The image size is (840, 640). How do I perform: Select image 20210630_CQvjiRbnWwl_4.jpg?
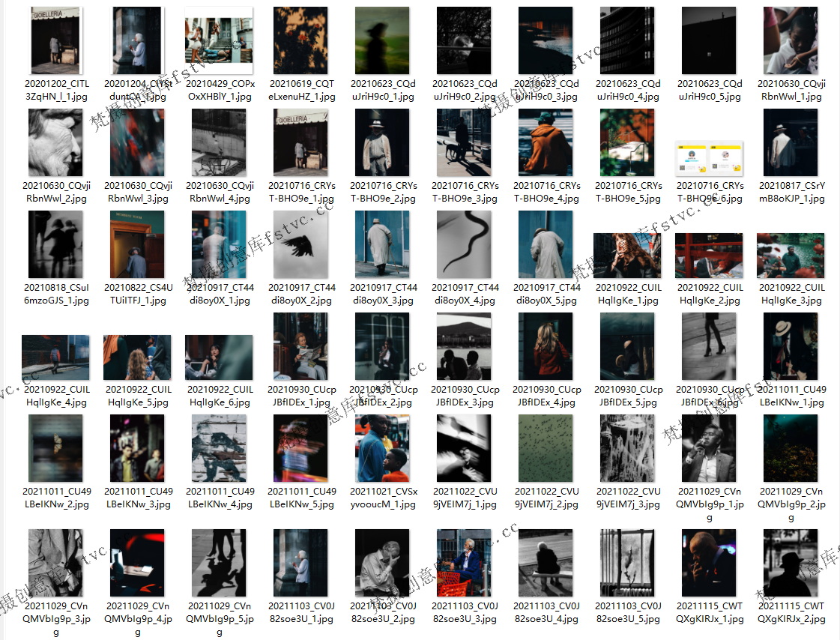pos(219,142)
